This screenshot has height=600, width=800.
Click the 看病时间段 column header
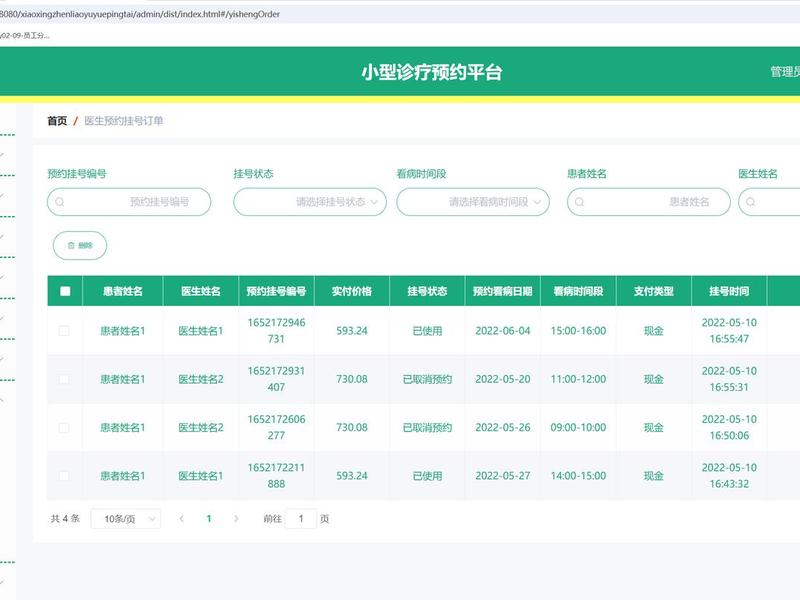click(578, 291)
